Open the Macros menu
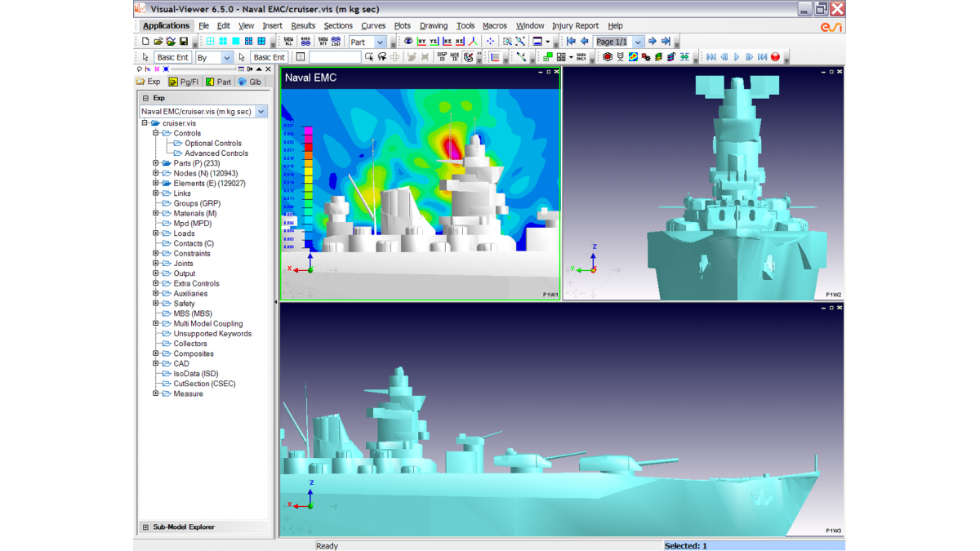 click(495, 26)
